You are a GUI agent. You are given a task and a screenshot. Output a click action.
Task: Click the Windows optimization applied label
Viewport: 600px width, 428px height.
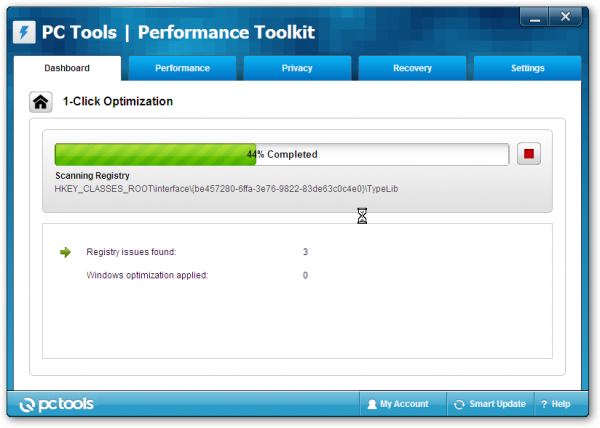coord(147,275)
